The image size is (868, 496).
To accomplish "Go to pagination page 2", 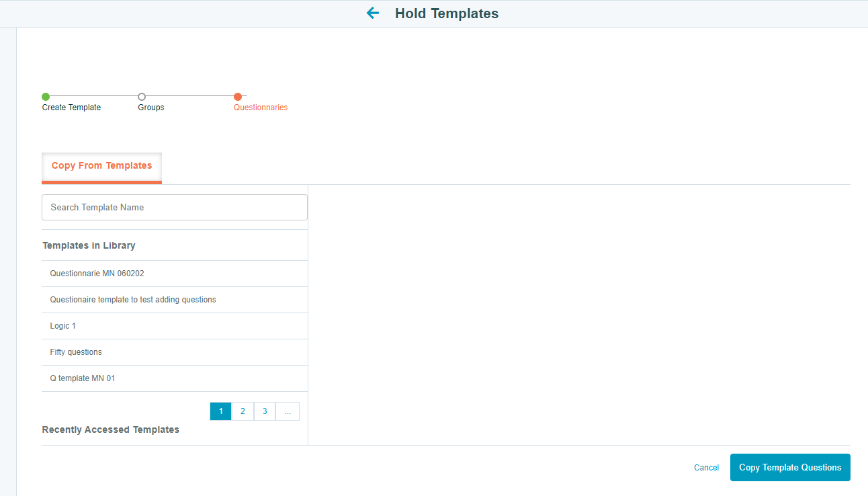I will [243, 411].
